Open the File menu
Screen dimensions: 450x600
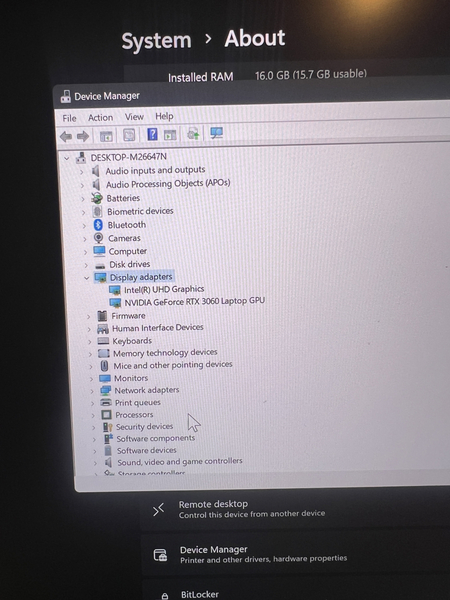coord(69,118)
